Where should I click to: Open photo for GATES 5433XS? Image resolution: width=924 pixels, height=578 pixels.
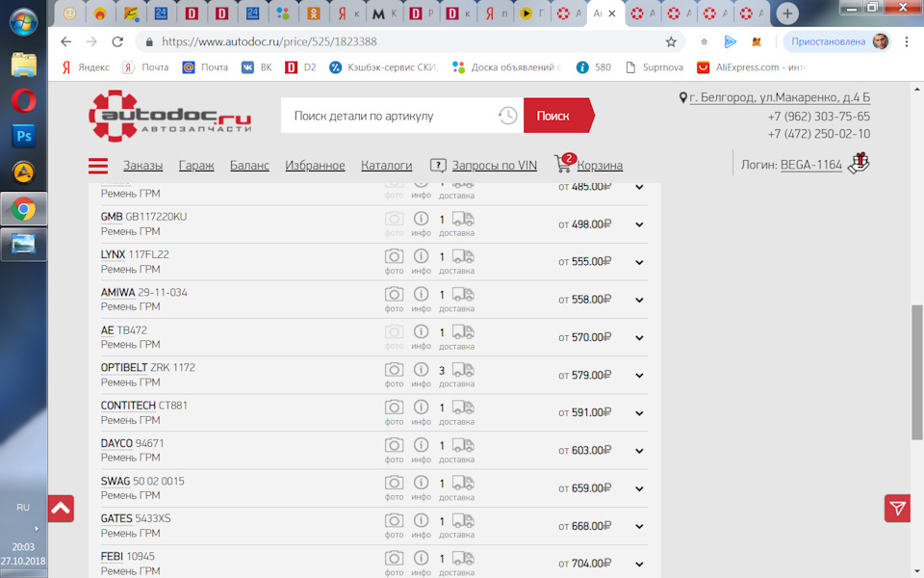[395, 521]
